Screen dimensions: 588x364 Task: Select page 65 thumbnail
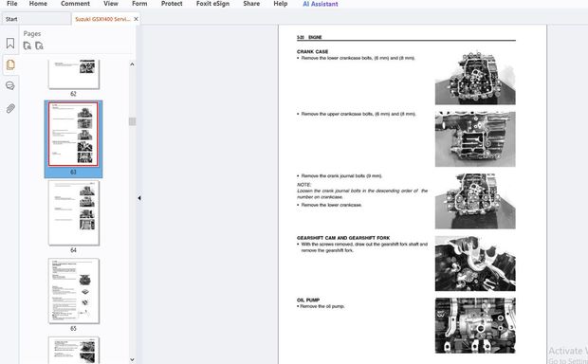[74, 291]
